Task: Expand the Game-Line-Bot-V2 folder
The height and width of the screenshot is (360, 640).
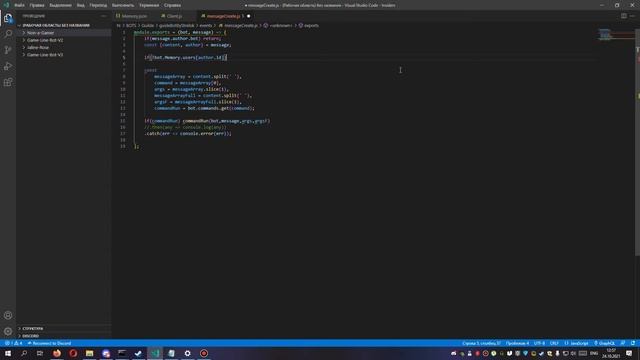Action: (63, 40)
